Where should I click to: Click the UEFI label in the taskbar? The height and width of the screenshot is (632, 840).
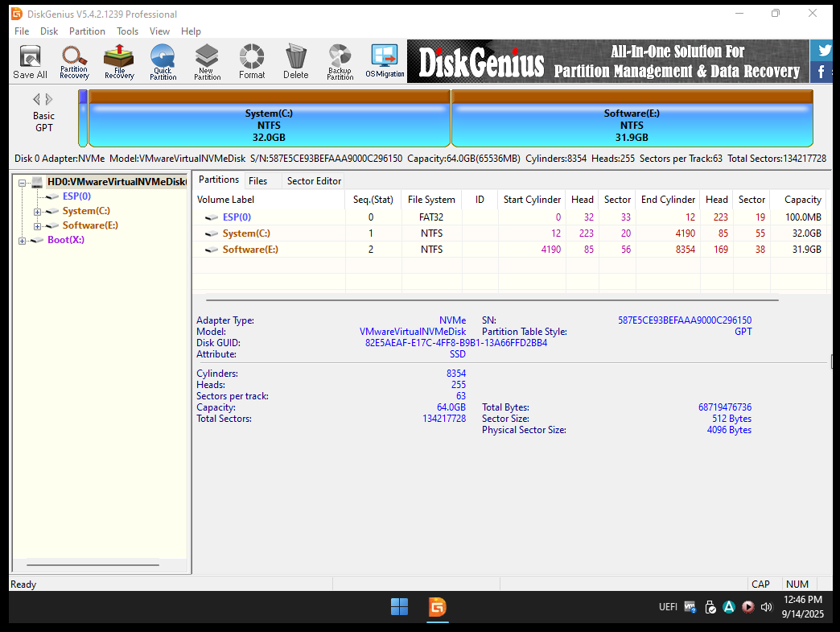(668, 607)
